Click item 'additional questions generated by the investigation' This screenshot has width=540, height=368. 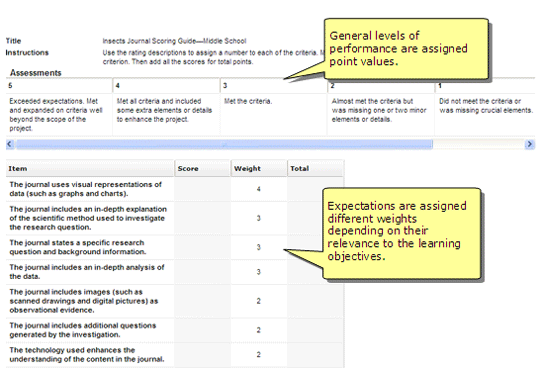pyautogui.click(x=83, y=330)
